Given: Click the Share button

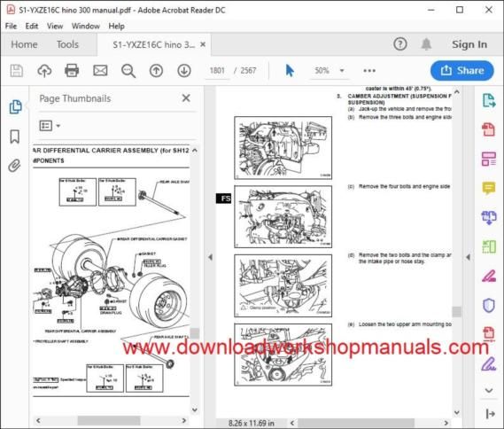Looking at the screenshot, I should click(461, 70).
